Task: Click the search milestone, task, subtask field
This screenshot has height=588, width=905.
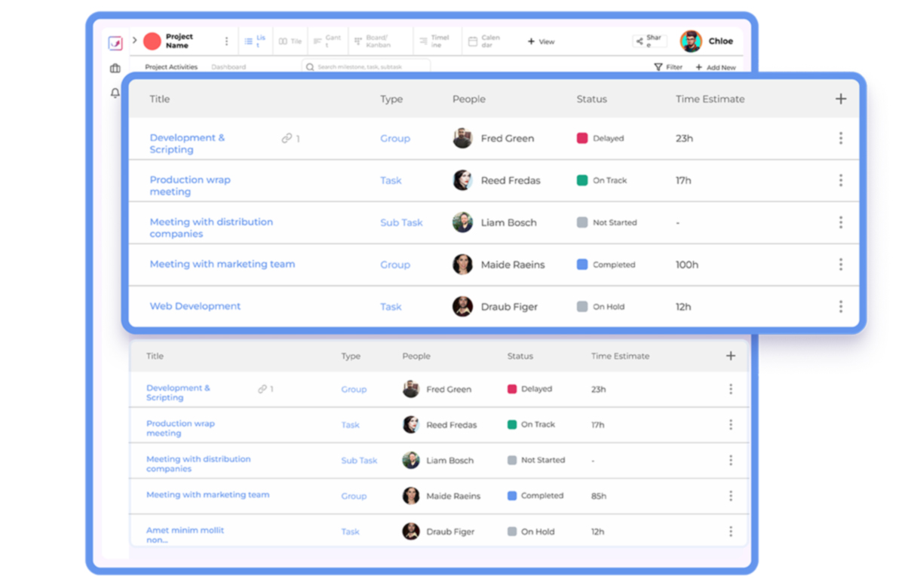Action: coord(366,66)
